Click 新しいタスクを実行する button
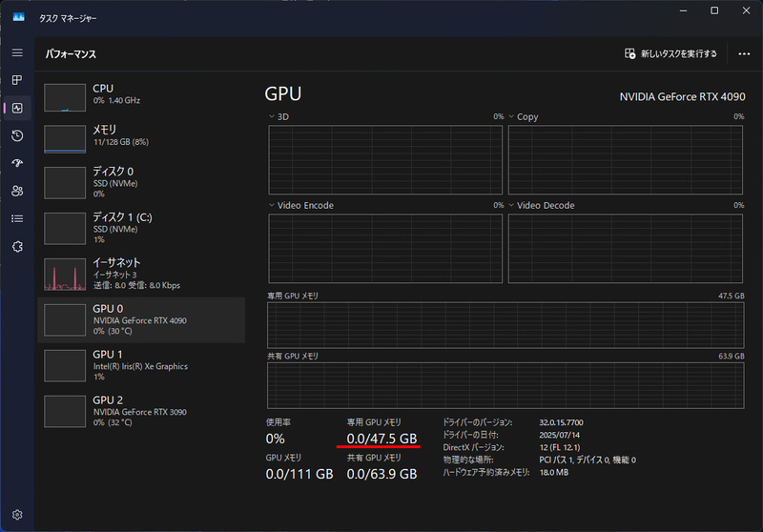This screenshot has width=763, height=532. pos(670,53)
